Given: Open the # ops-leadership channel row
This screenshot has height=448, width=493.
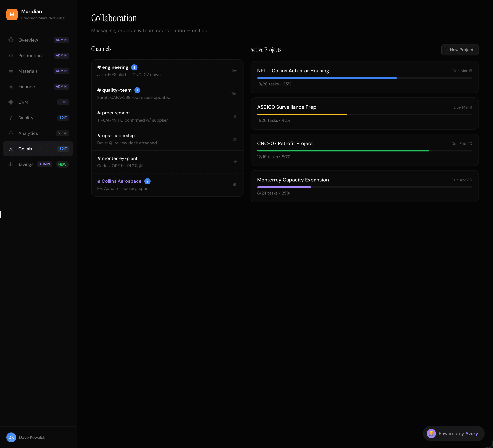Looking at the screenshot, I should pyautogui.click(x=167, y=139).
